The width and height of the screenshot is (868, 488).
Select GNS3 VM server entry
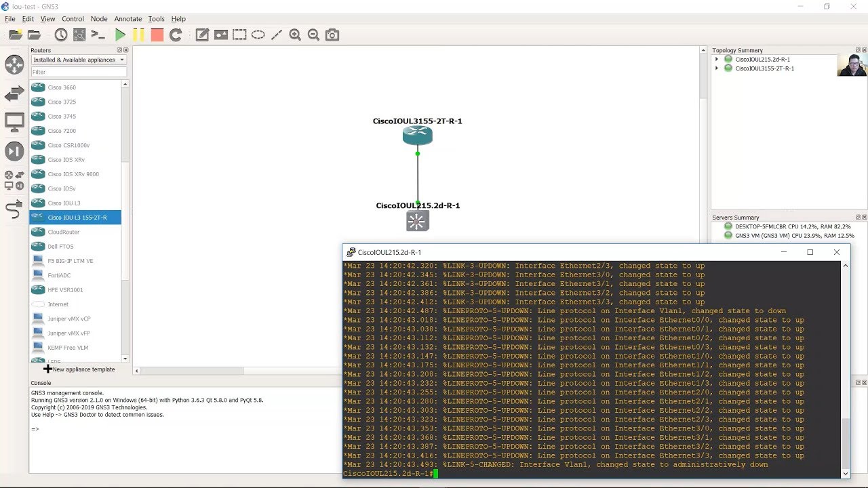[x=789, y=236]
